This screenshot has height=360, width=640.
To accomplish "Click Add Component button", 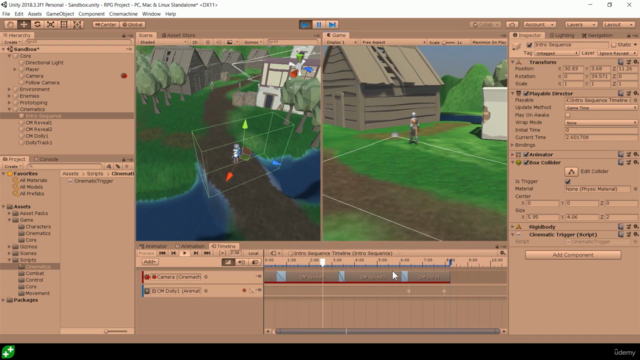I will (573, 255).
